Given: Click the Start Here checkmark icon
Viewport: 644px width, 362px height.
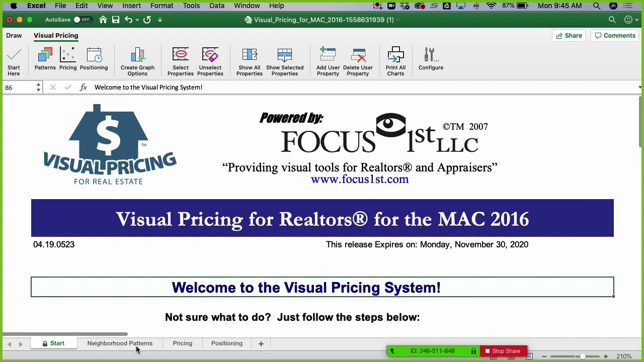Looking at the screenshot, I should (14, 61).
